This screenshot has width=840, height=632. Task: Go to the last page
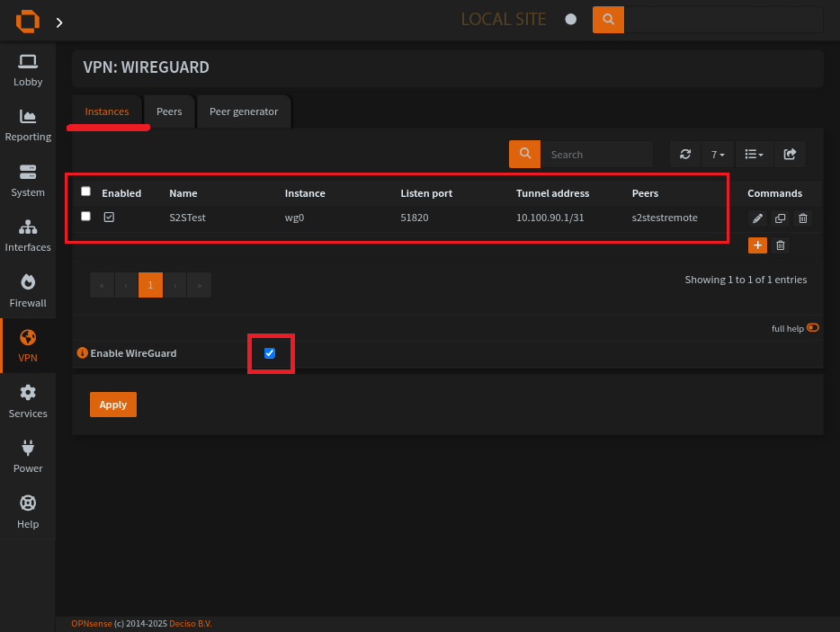coord(200,285)
